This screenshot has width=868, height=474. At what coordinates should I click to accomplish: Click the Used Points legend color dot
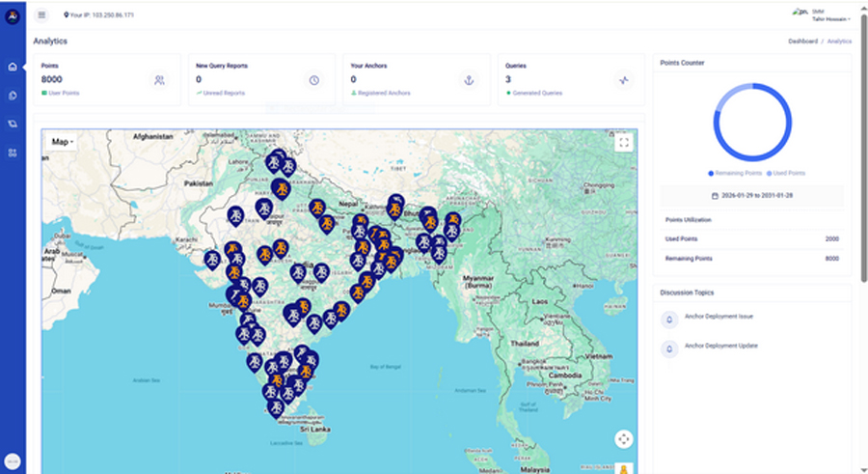769,173
